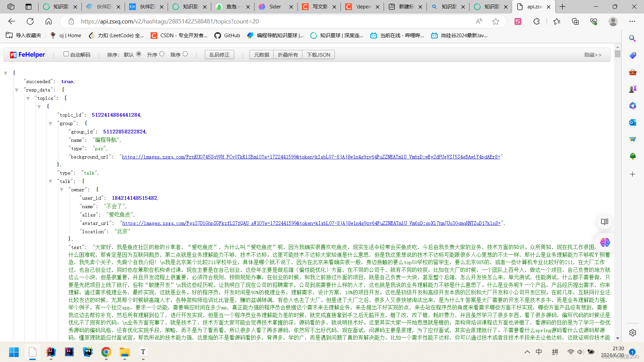Viewport: 644px width, 362px height.
Task: Enable the 自动解码 checkbox
Action: pos(66,54)
